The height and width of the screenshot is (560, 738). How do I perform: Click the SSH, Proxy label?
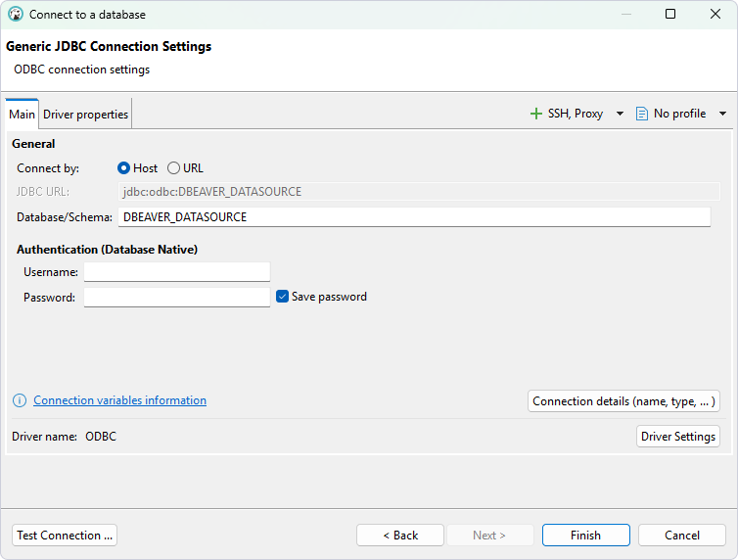[576, 114]
